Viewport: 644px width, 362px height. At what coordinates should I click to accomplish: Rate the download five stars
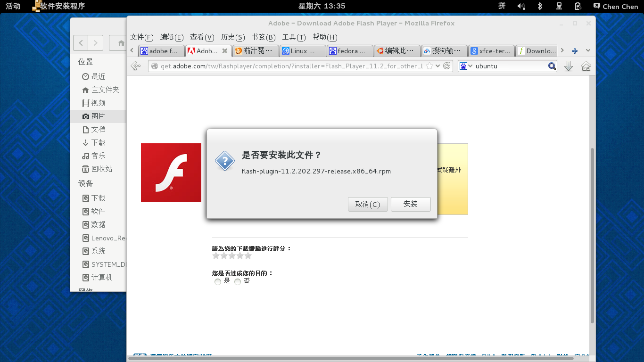(x=248, y=255)
